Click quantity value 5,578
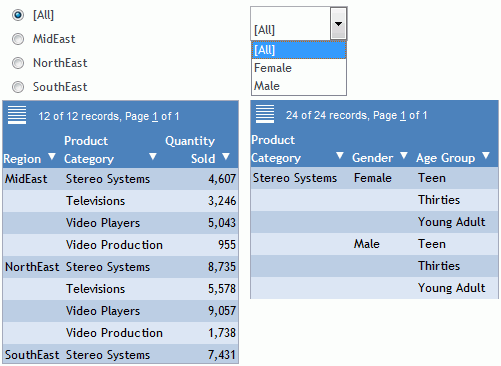This screenshot has width=501, height=366. [222, 289]
